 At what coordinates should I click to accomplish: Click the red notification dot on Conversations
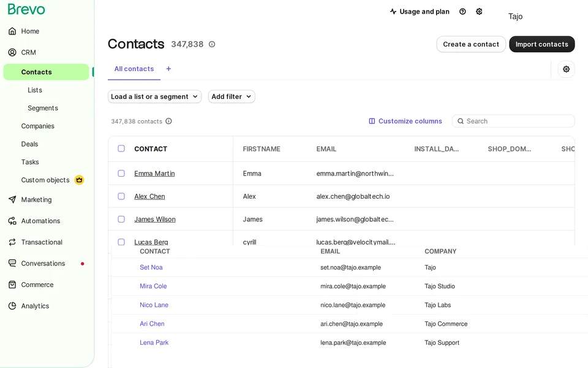[83, 264]
